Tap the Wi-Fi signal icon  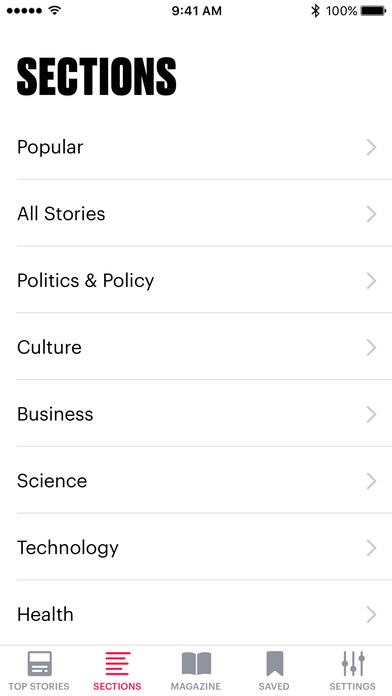(x=55, y=11)
